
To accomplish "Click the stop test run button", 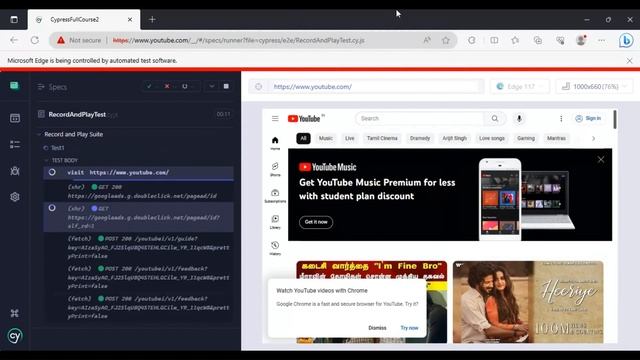I will click(x=226, y=87).
